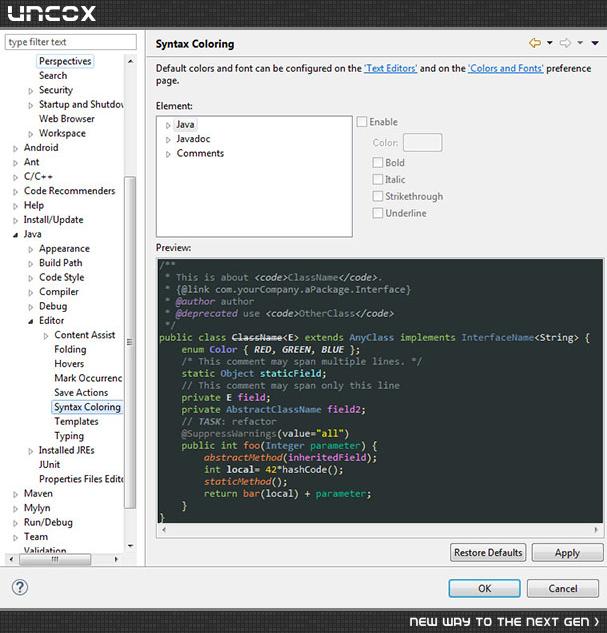Image resolution: width=607 pixels, height=633 pixels.
Task: Select Web Browser in the tree
Action: (67, 119)
